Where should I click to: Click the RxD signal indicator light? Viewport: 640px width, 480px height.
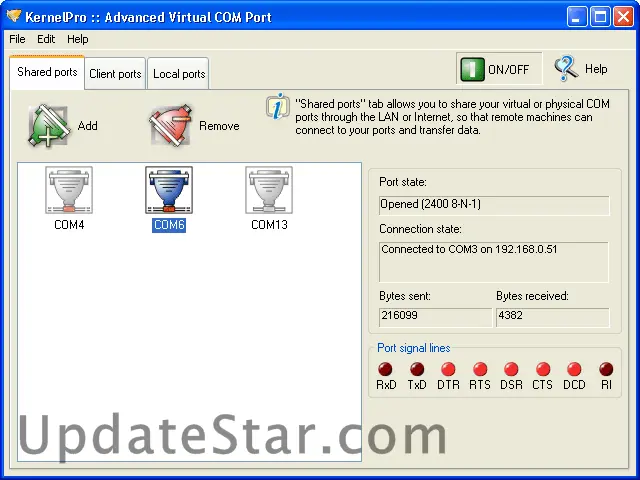385,369
